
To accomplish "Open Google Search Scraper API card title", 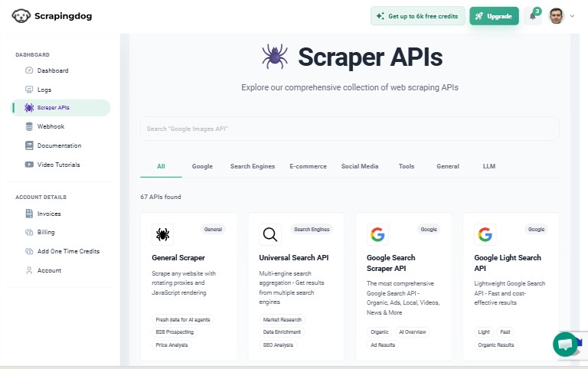I will point(391,263).
